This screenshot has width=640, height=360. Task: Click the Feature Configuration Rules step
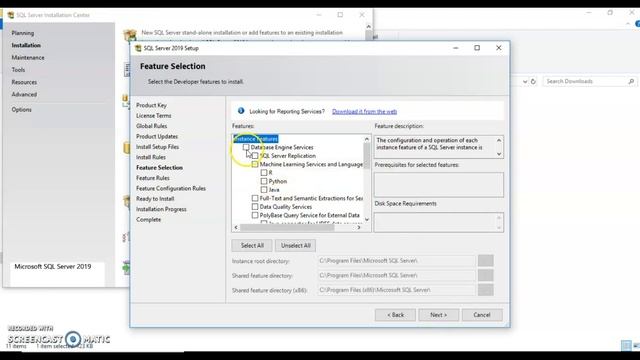point(171,189)
